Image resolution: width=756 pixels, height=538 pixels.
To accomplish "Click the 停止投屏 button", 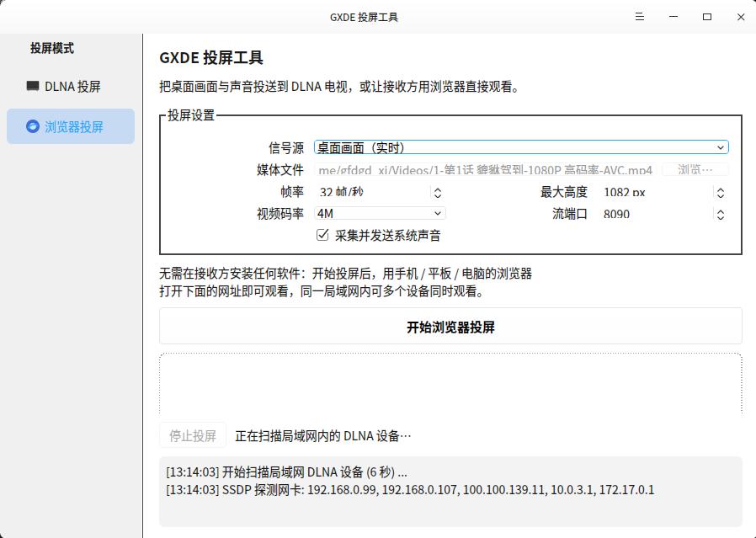I will coord(193,435).
